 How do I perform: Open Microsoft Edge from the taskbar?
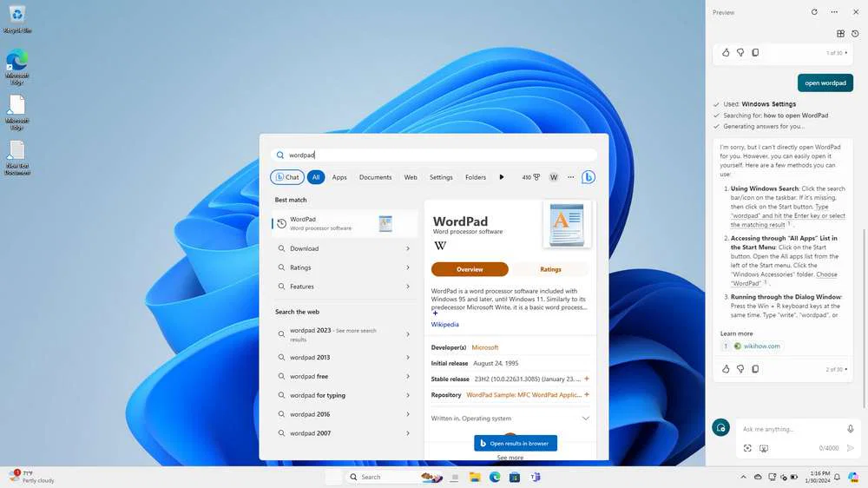click(495, 477)
